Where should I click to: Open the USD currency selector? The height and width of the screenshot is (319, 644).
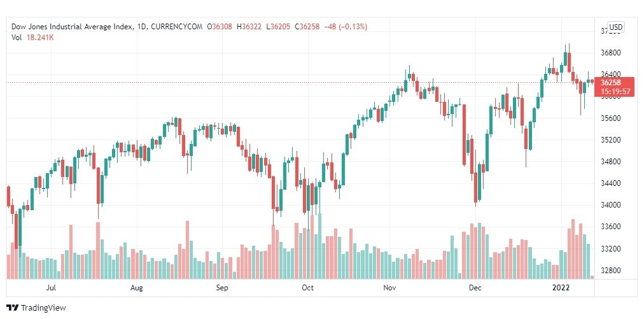click(x=615, y=27)
